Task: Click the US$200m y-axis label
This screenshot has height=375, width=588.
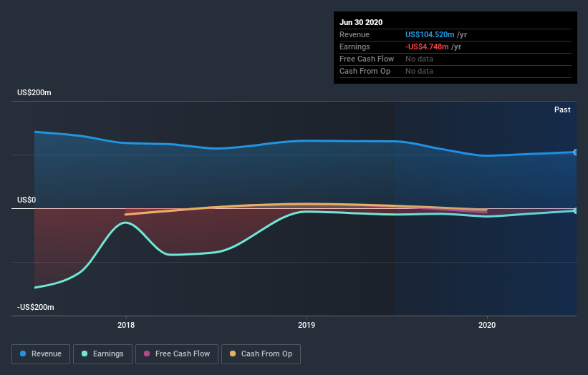Action: point(34,92)
